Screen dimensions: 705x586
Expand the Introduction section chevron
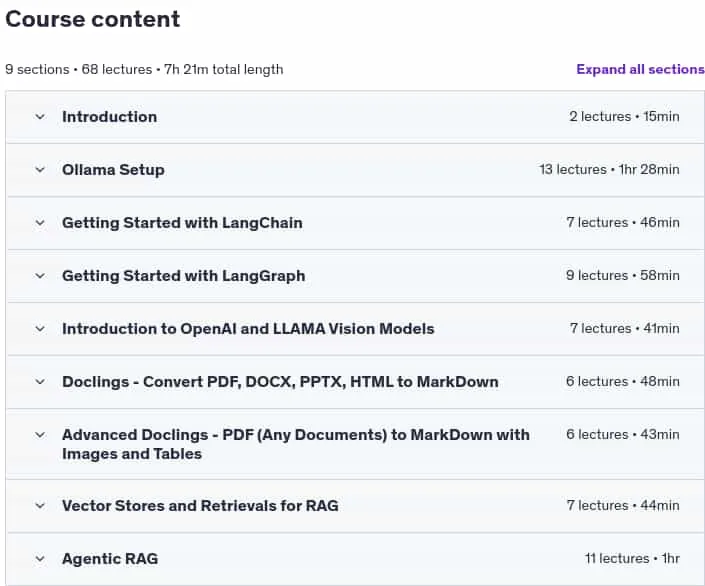[x=40, y=117]
